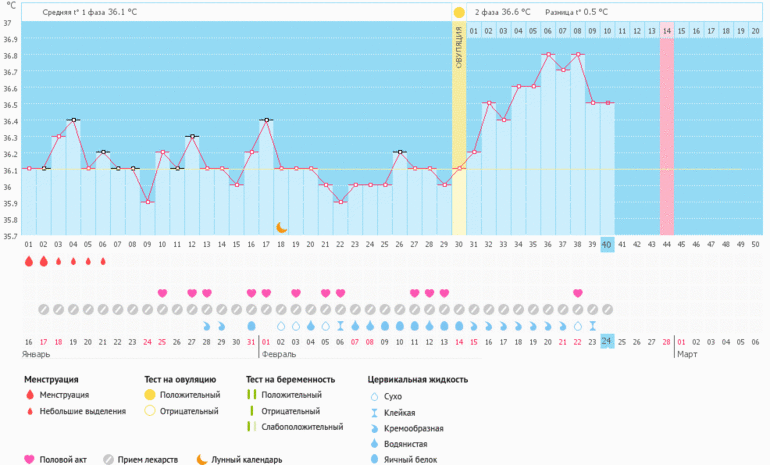Select highlighted cycle day 40
The height and width of the screenshot is (465, 770).
click(x=607, y=245)
